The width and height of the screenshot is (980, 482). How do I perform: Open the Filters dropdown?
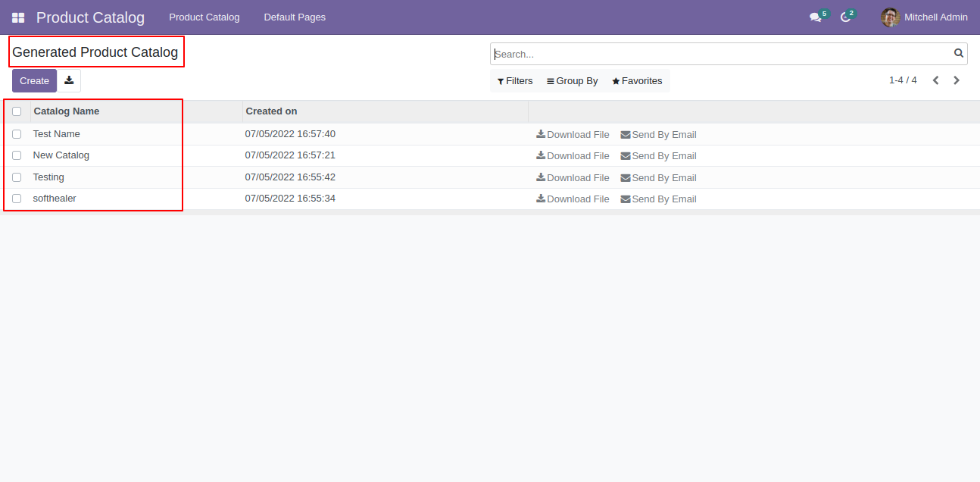[515, 81]
